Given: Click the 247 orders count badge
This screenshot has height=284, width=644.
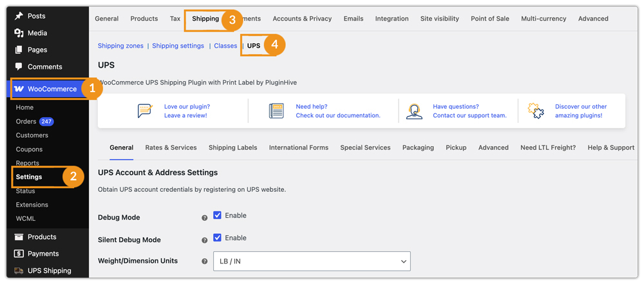Looking at the screenshot, I should [46, 121].
